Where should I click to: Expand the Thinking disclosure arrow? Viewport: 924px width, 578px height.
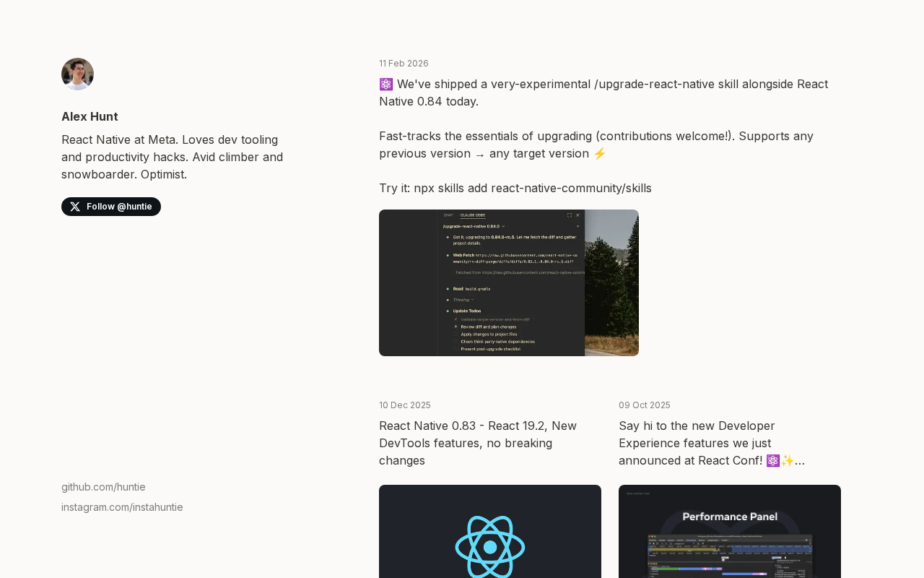click(472, 299)
